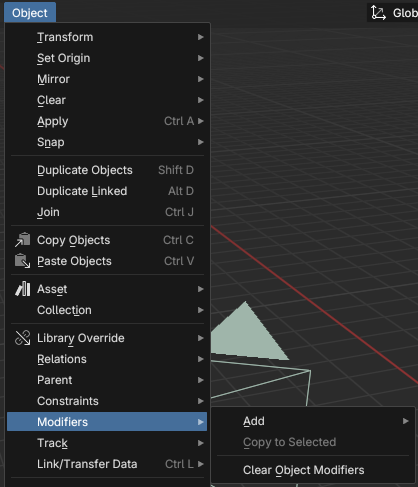Expand arrow next to Collection
This screenshot has width=418, height=487.
(200, 310)
